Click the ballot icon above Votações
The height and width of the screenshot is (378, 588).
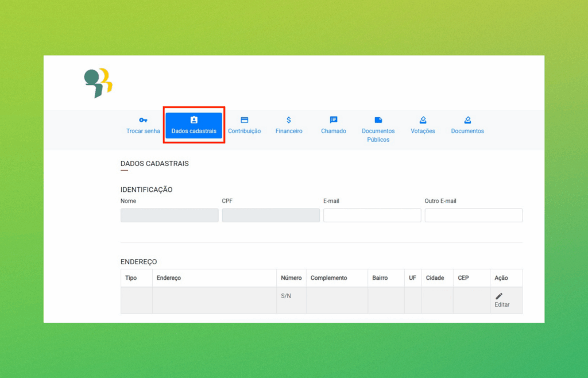click(423, 120)
